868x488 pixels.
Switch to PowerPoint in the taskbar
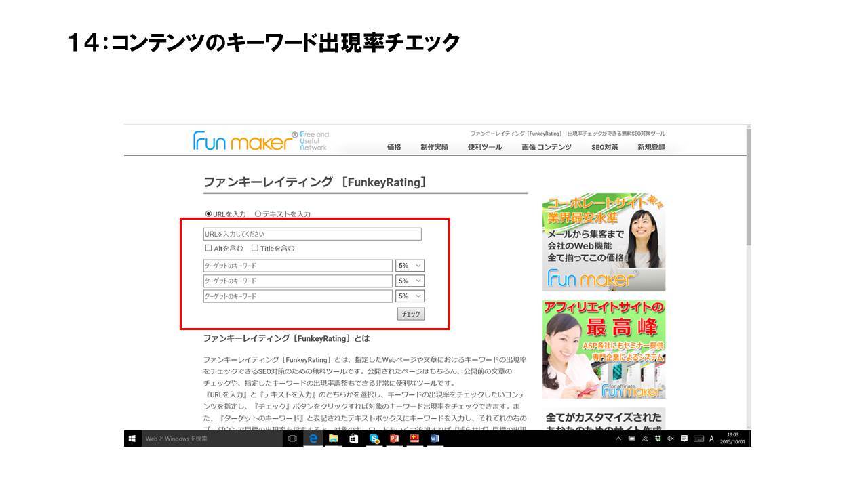394,439
